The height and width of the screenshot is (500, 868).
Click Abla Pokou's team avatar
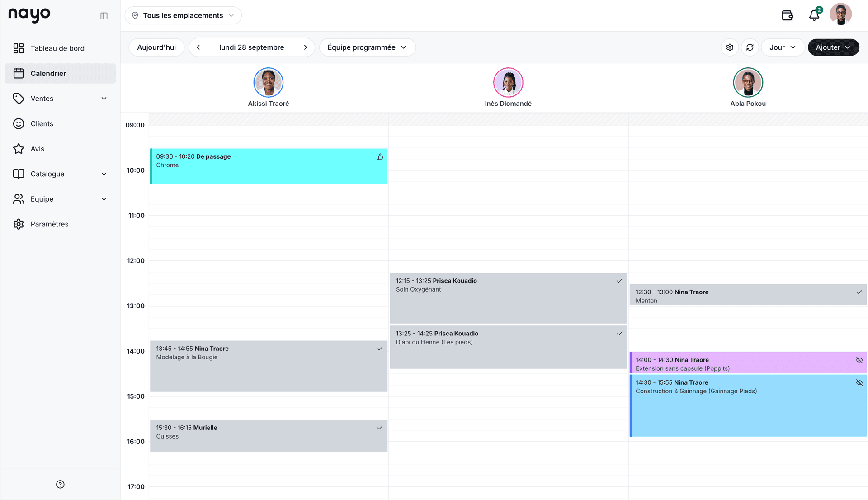748,82
